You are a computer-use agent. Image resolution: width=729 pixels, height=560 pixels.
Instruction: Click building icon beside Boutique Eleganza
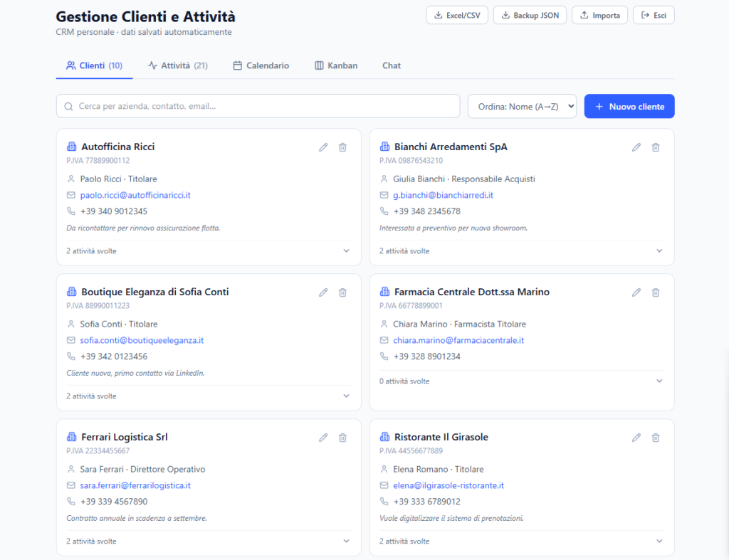72,292
